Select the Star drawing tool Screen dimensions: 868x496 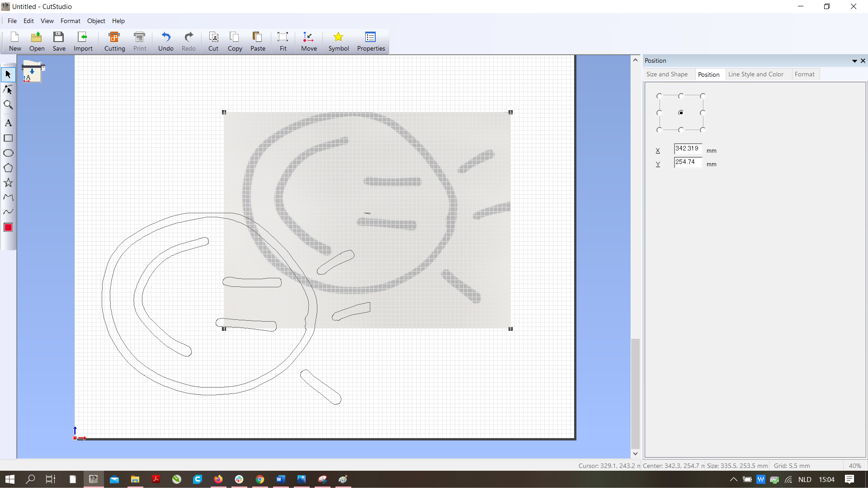pyautogui.click(x=8, y=183)
